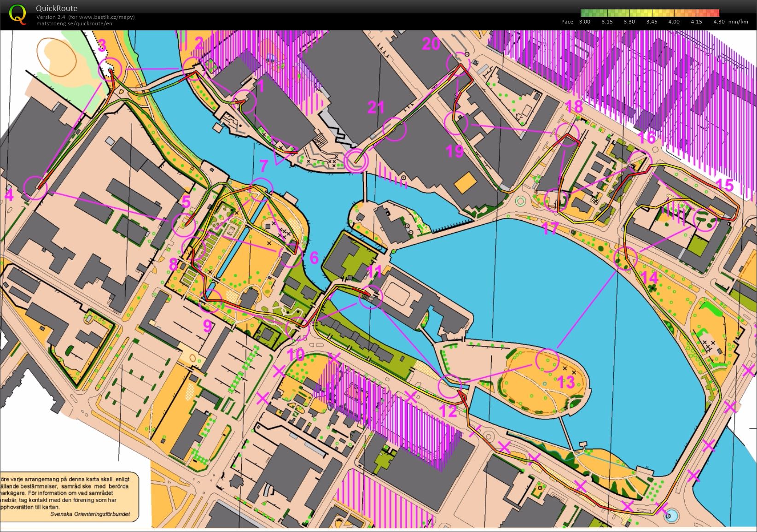Click control number 21 label
This screenshot has height=532, width=757.
[376, 107]
